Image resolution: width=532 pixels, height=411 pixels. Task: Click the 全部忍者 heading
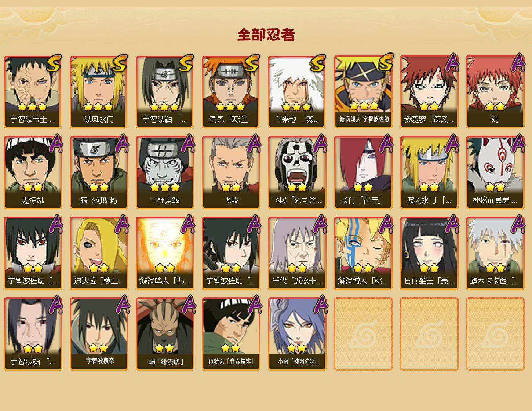(266, 35)
